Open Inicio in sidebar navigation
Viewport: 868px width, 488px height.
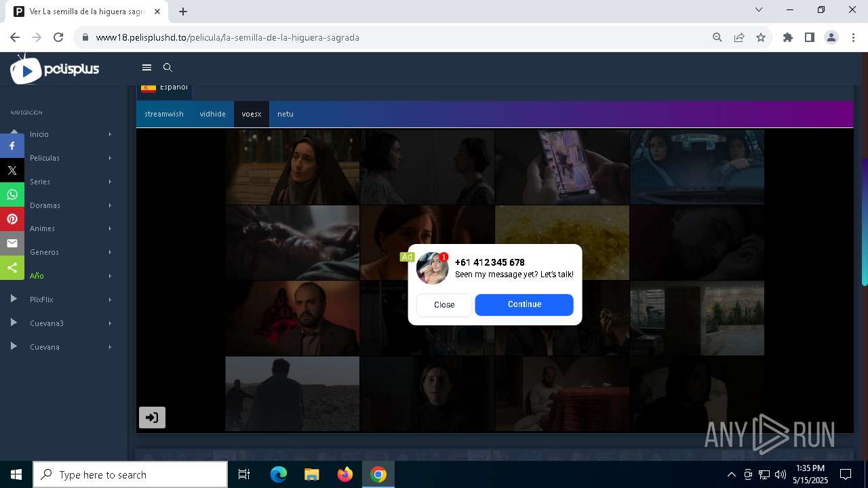coord(39,134)
